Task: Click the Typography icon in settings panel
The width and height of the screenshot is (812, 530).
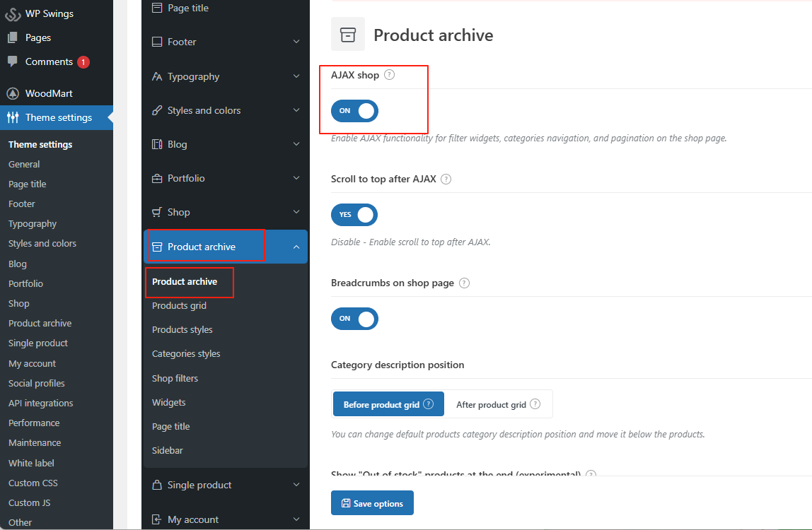Action: point(157,76)
